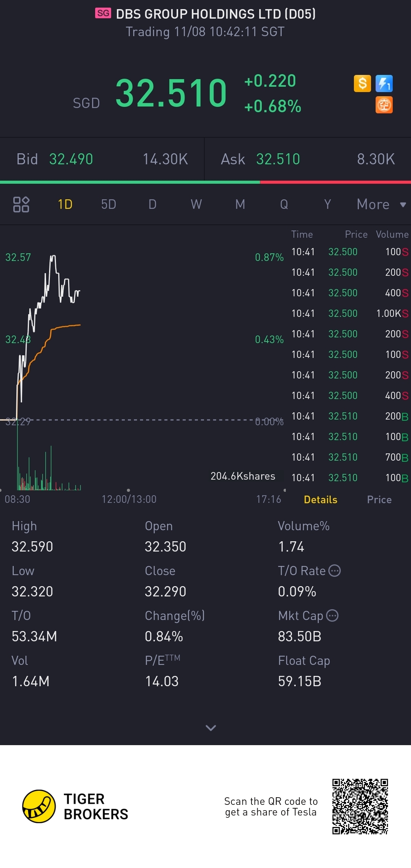Tap the blue lightning bolt icon
Viewport: 411px width, 868px height.
(x=384, y=83)
